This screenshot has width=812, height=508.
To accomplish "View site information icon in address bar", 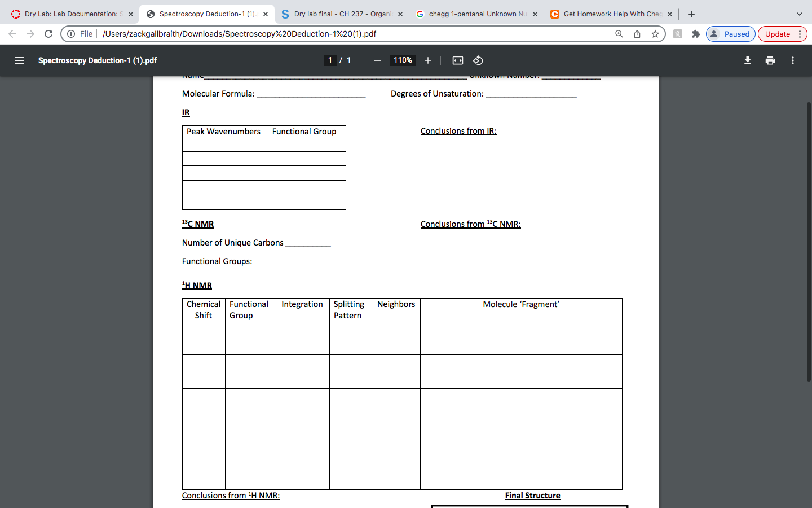I will pos(71,34).
